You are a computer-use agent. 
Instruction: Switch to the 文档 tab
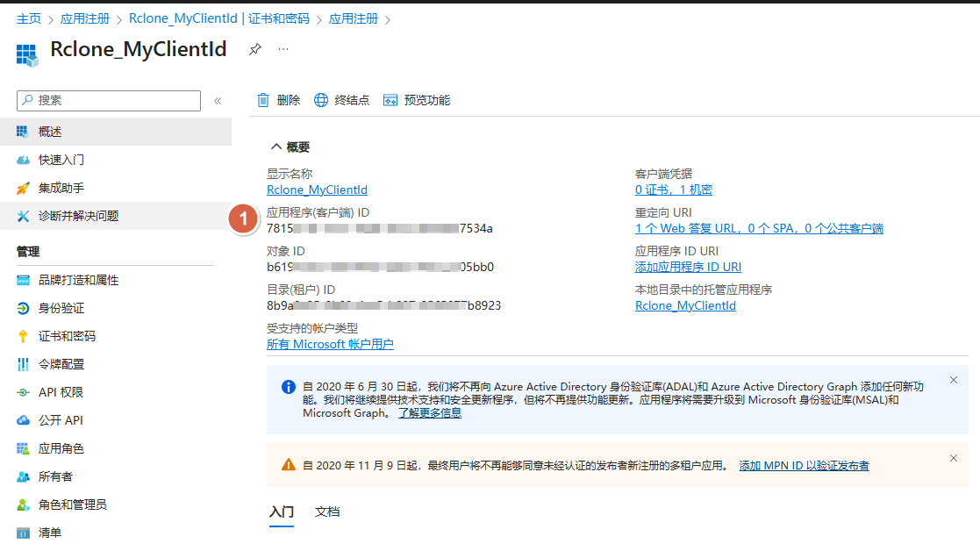click(327, 512)
